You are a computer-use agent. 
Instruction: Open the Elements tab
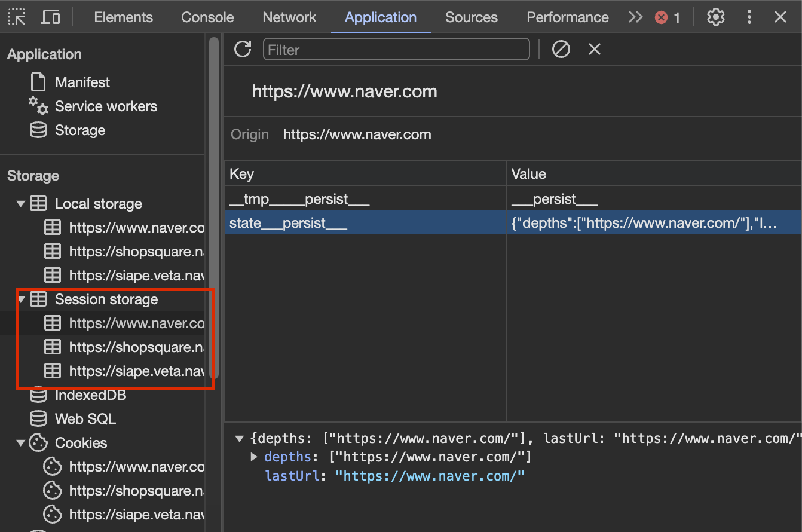tap(124, 17)
